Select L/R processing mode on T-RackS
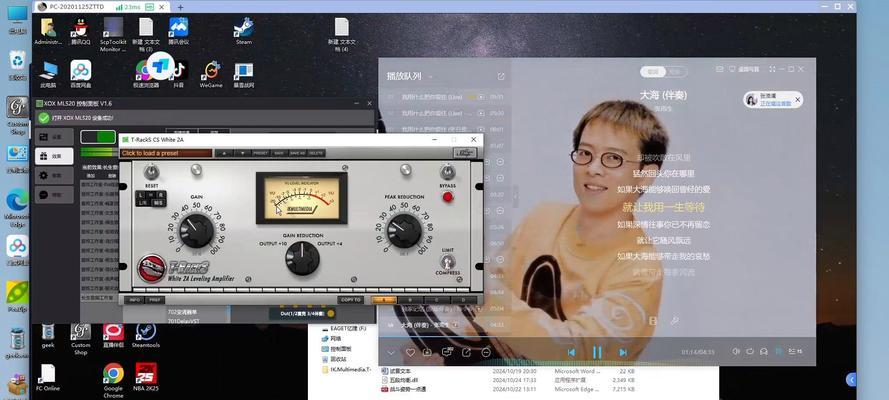 click(141, 202)
